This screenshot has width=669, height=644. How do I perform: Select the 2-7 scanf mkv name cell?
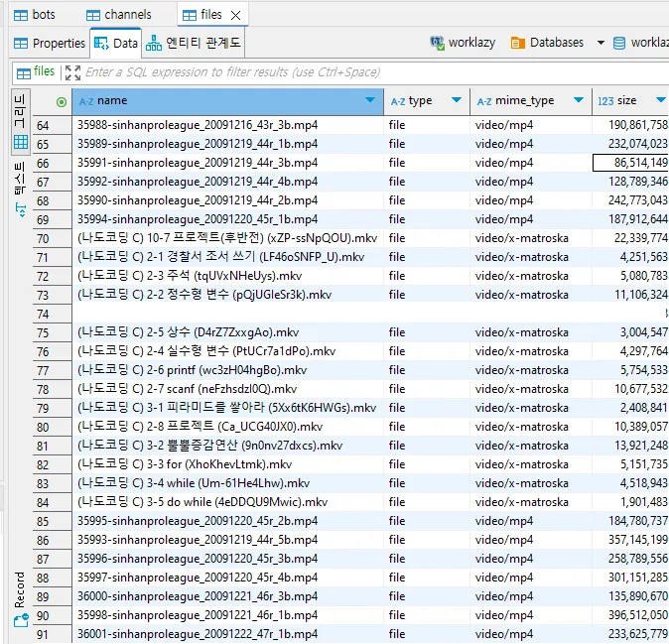coord(228,389)
